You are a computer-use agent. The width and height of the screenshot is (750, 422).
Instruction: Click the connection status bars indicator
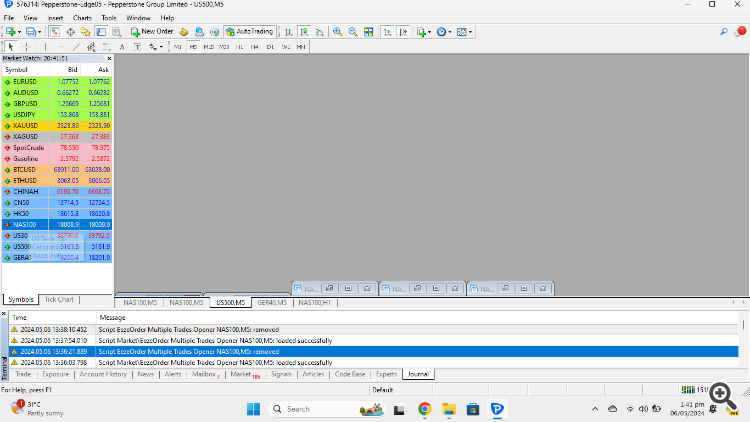point(688,390)
